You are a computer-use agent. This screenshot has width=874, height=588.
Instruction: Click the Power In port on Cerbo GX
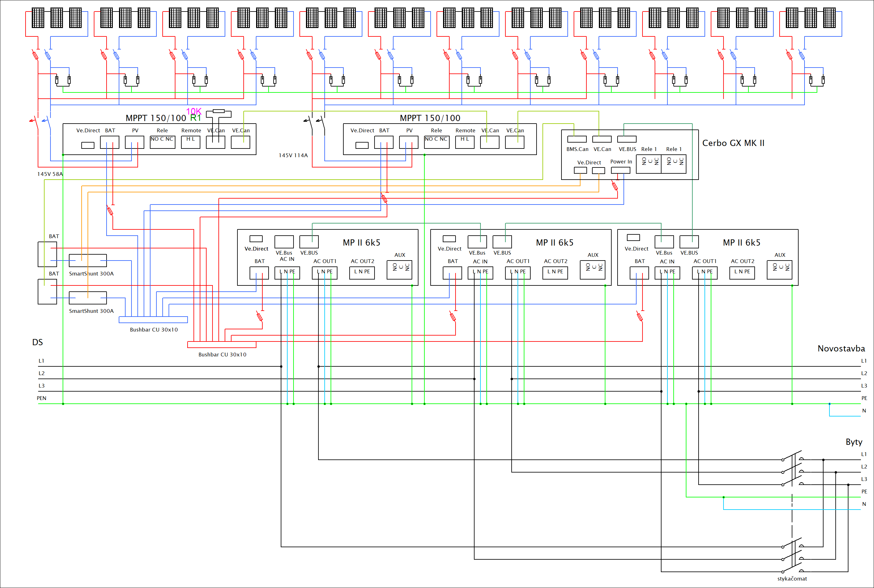click(x=620, y=170)
